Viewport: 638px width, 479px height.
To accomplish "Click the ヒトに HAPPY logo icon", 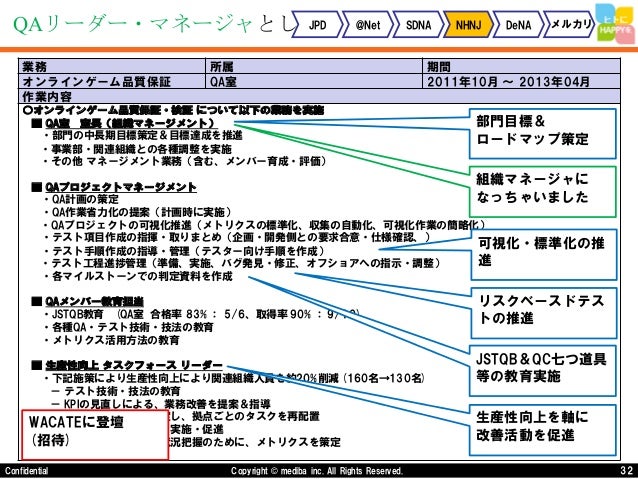I will [615, 24].
